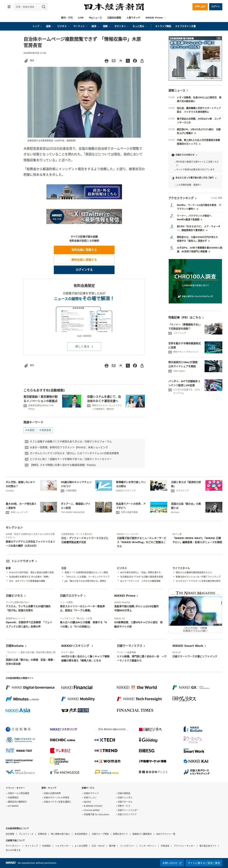Expand the ビジネス navigation dropdown

point(63,26)
